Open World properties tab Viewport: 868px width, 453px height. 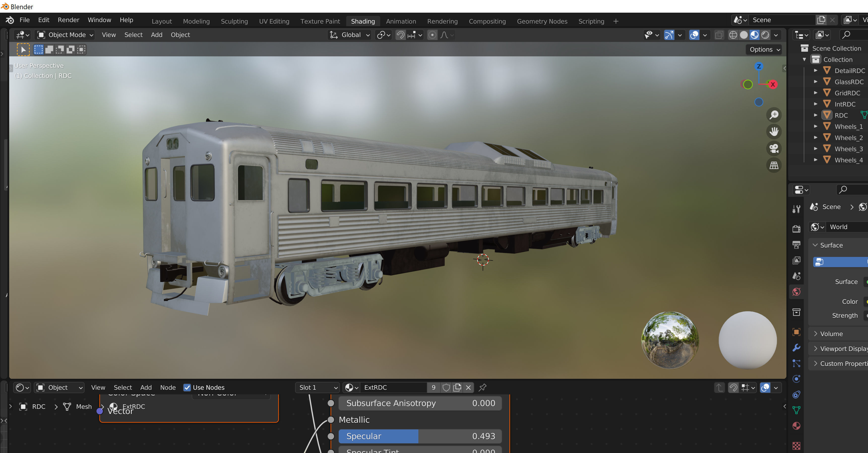coord(797,292)
